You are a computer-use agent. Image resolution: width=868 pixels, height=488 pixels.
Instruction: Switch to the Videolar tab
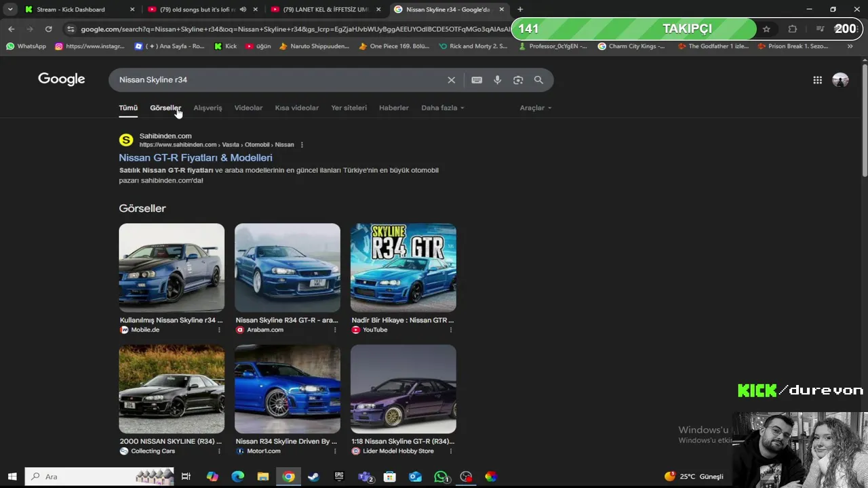[248, 108]
